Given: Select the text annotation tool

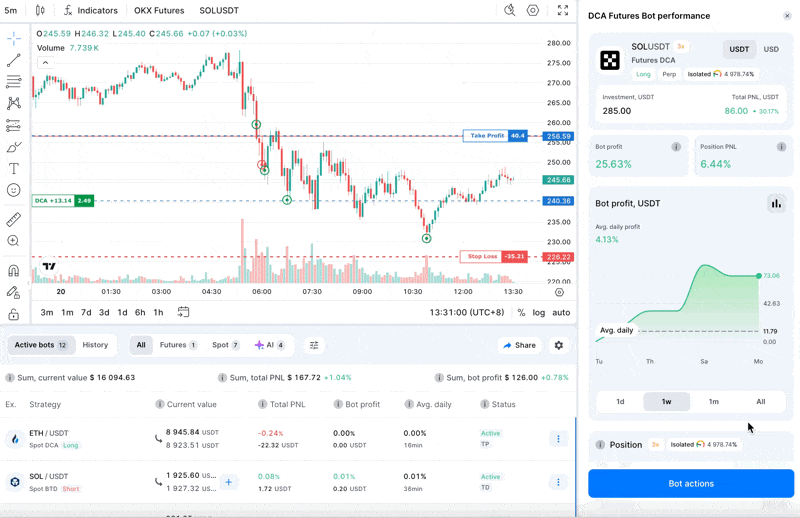Looking at the screenshot, I should [14, 169].
